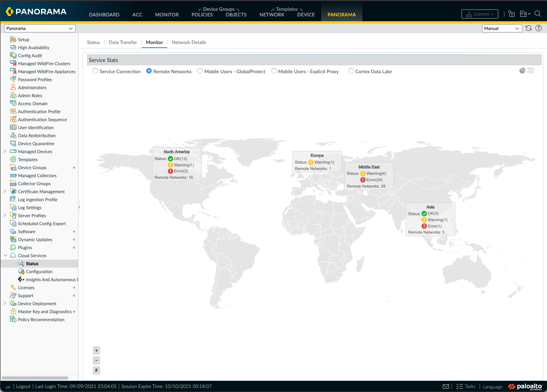Select the Status sub-tab
The image size is (547, 392).
(x=93, y=42)
